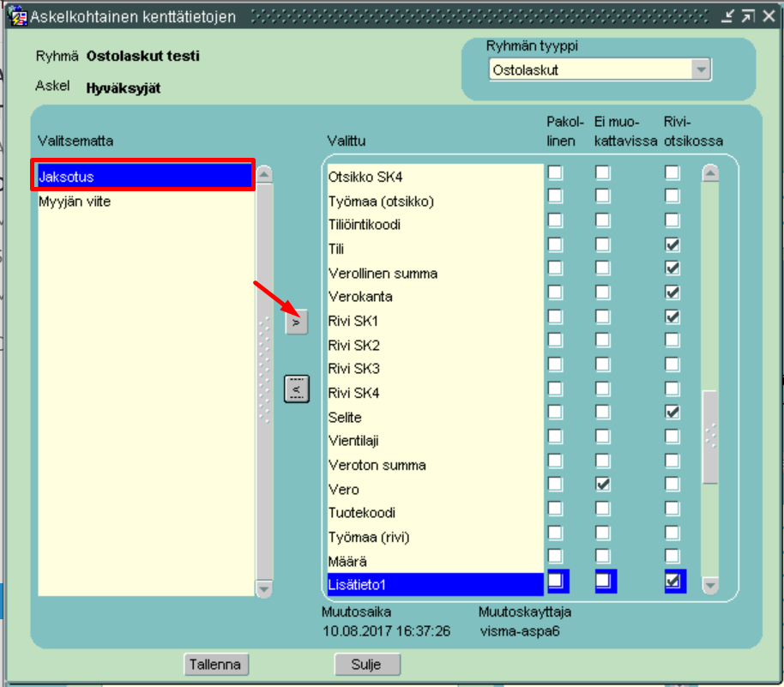This screenshot has height=687, width=784.
Task: Close the Askelkohtainen kenttätietojen window
Action: pyautogui.click(x=769, y=16)
